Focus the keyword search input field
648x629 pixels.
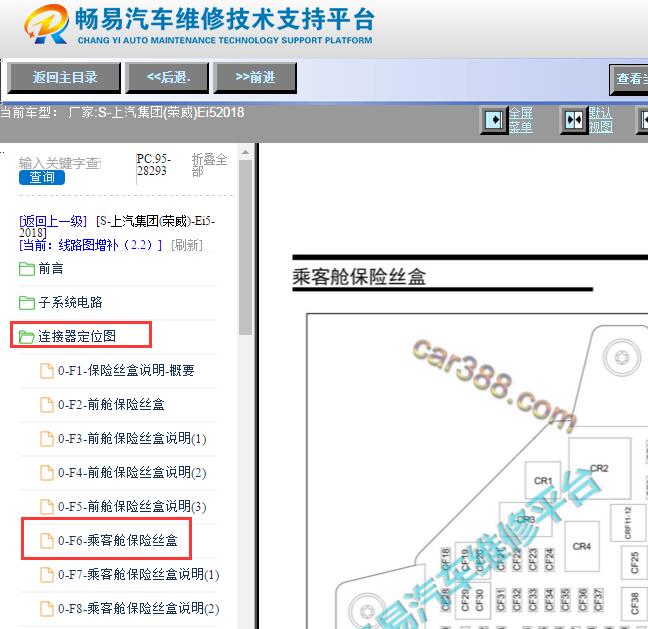point(60,163)
